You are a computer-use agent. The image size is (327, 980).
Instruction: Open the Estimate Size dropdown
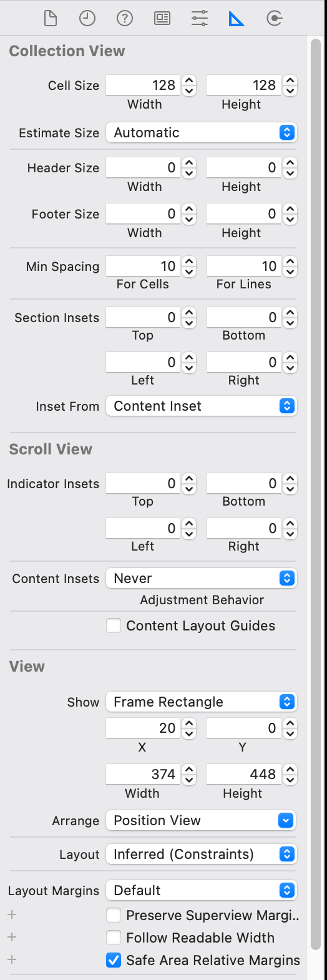coord(202,132)
